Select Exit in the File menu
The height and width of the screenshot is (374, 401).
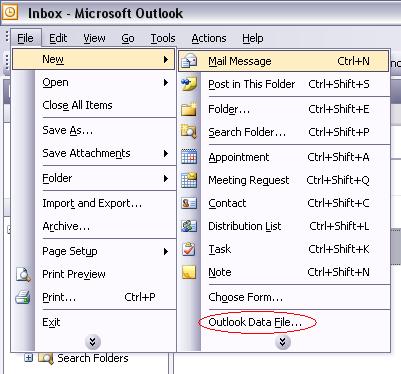click(94, 322)
